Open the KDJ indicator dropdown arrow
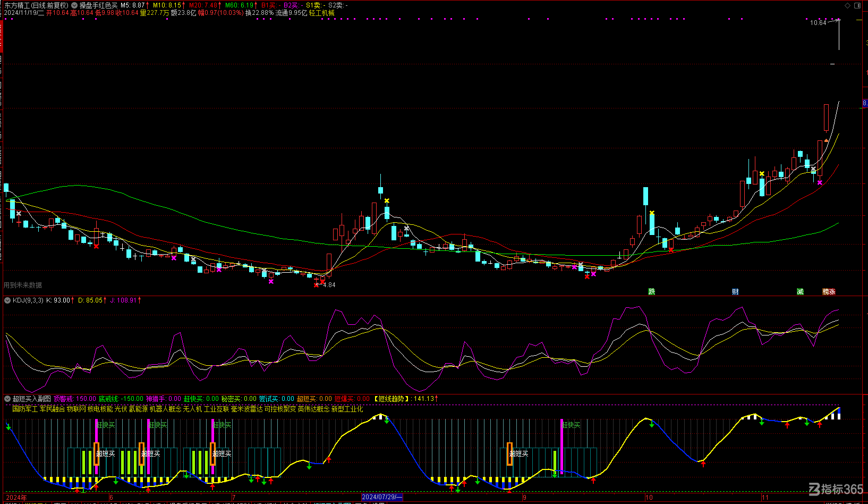The width and height of the screenshot is (868, 504). [7, 300]
